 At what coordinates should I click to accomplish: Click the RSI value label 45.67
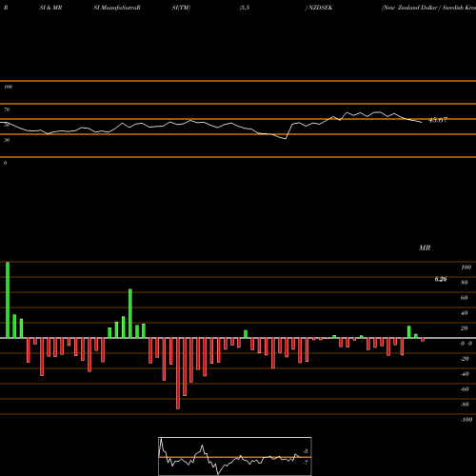[438, 120]
